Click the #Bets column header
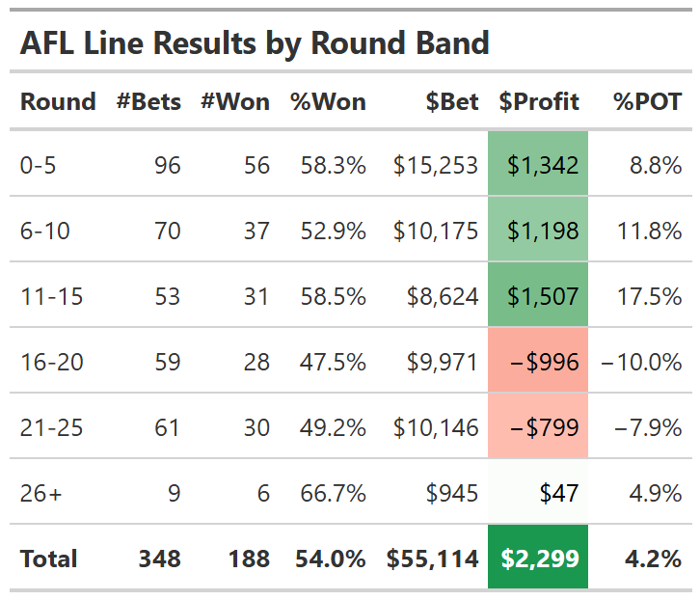This screenshot has height=600, width=700. 148,101
